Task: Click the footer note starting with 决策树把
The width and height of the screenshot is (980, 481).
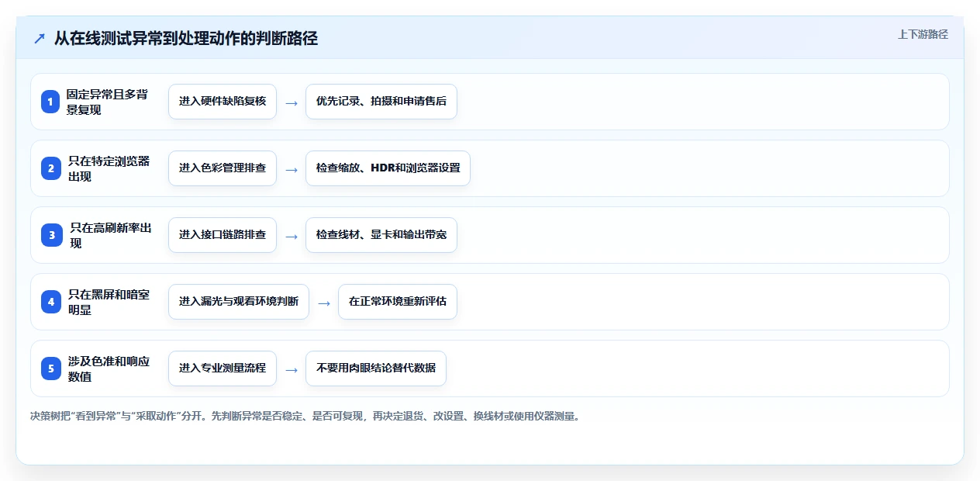Action: (x=305, y=417)
